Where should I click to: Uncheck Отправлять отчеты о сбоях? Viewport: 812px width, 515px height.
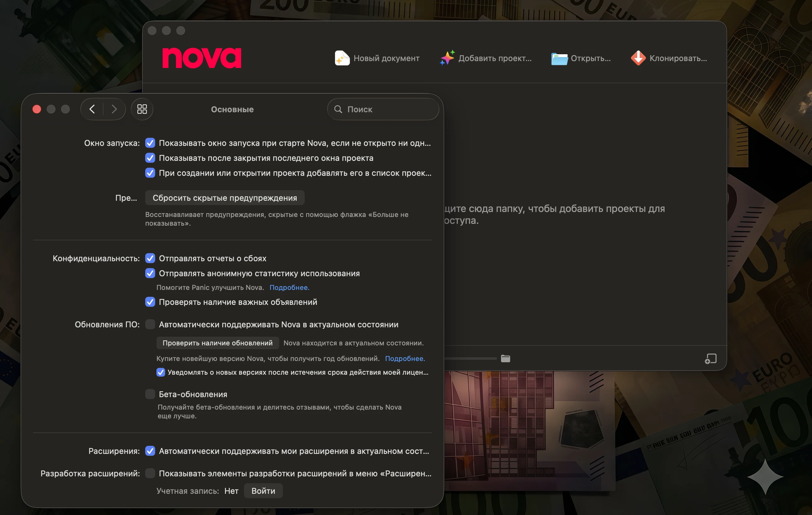[150, 258]
